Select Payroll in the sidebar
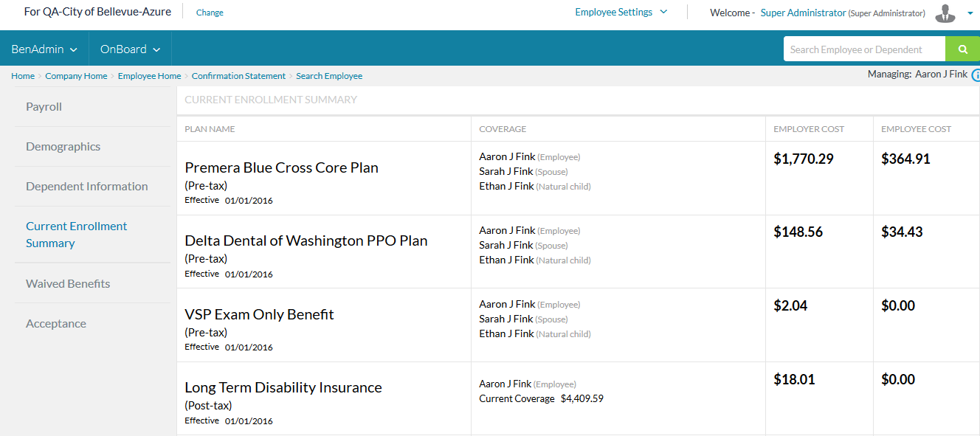Viewport: 980px width, 436px height. [92, 107]
